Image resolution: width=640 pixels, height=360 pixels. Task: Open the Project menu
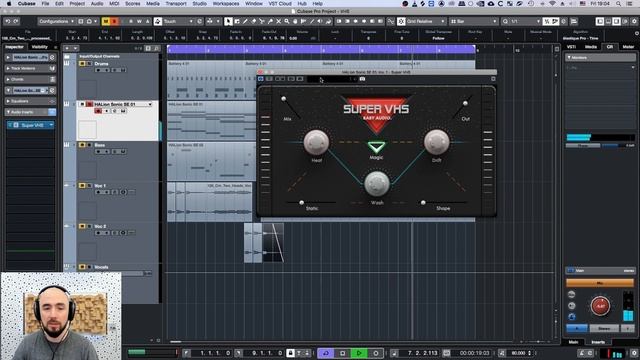(x=77, y=4)
